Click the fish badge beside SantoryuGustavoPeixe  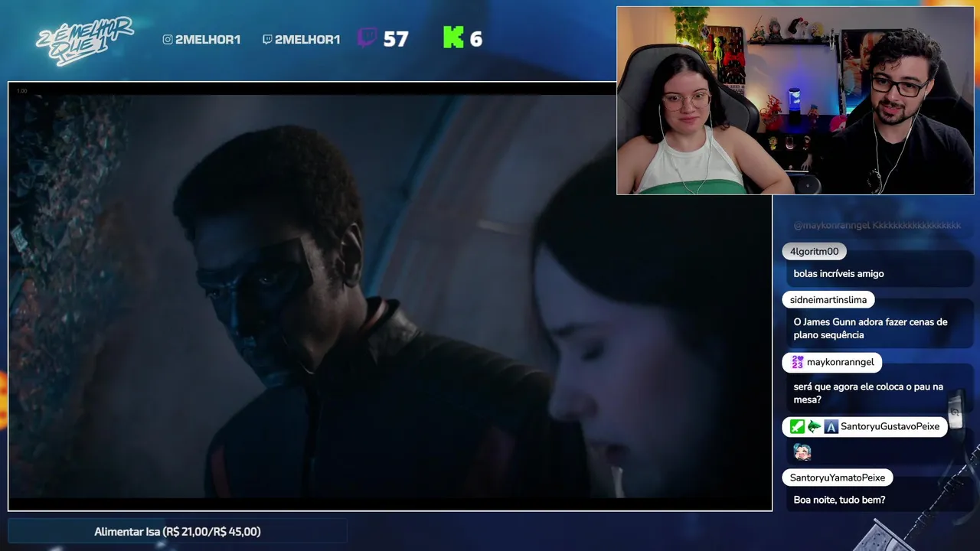click(814, 426)
